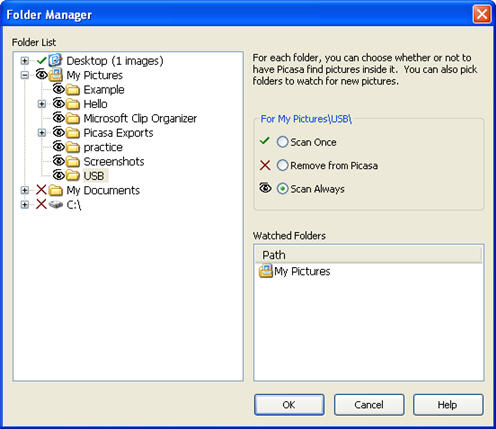This screenshot has width=496, height=429.
Task: Select "My Pictures" text in Watched Folders
Action: (x=302, y=271)
